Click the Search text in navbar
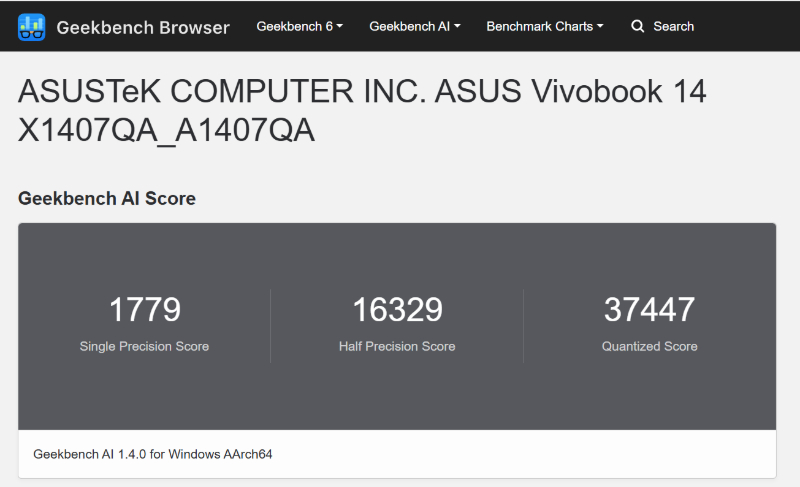Image resolution: width=800 pixels, height=487 pixels. (673, 27)
